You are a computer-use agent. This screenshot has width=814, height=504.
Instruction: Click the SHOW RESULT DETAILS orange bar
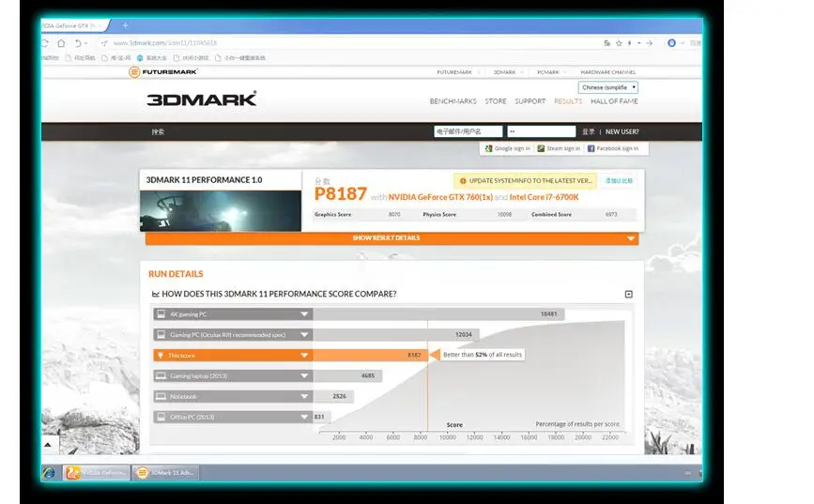(392, 238)
